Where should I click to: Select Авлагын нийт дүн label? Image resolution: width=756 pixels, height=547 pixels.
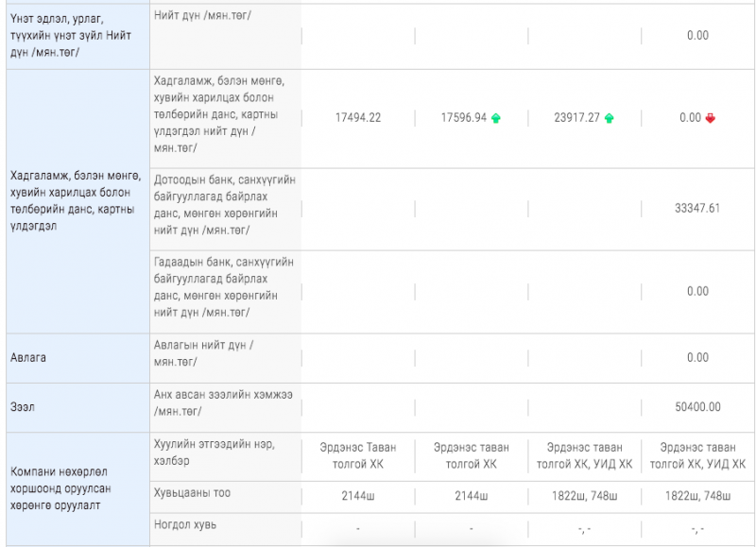click(203, 353)
